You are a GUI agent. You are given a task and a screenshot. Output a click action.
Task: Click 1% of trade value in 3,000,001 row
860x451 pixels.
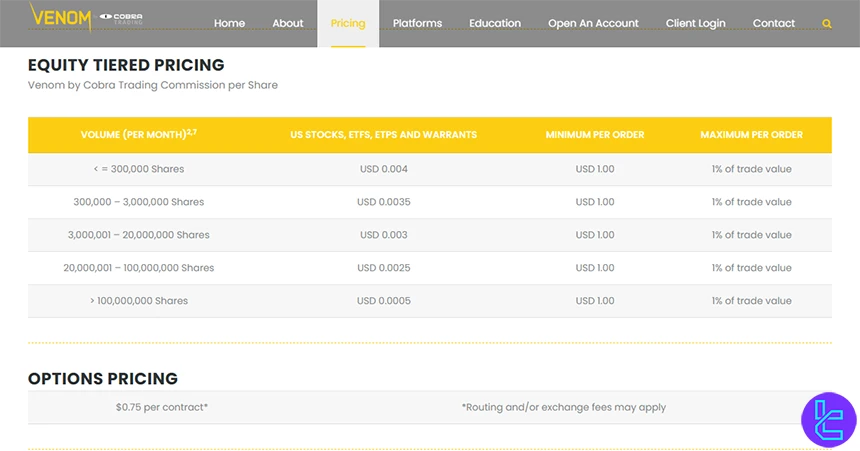click(751, 235)
